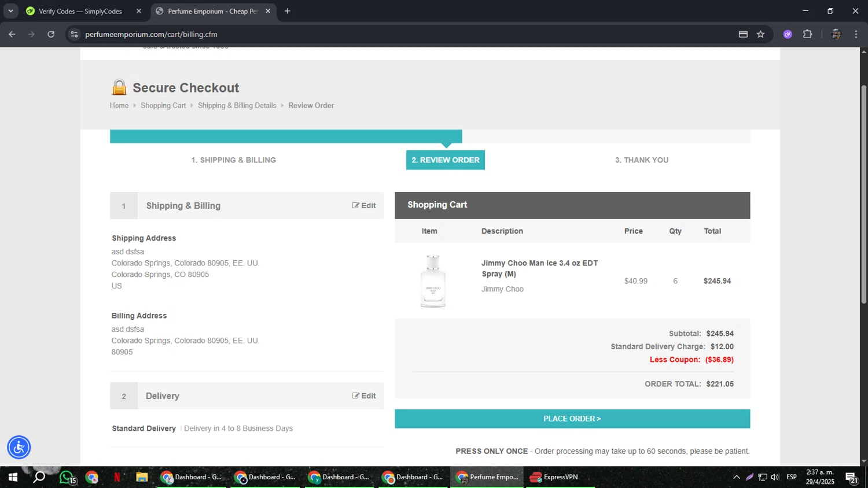868x488 pixels.
Task: View site information icon
Action: point(74,34)
